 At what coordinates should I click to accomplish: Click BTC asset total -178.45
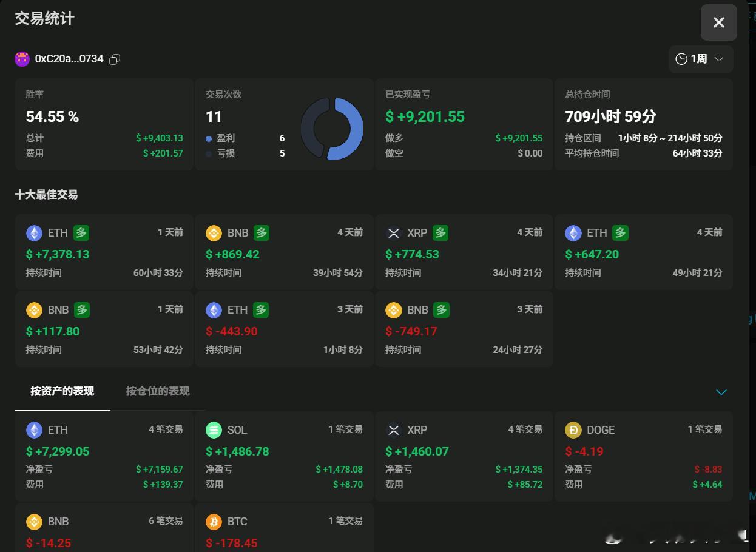[x=232, y=543]
